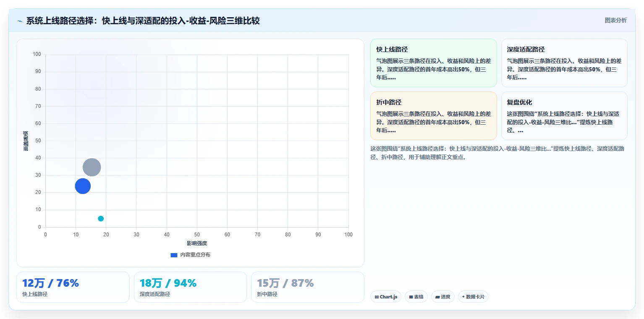This screenshot has width=644, height=319.
Task: Click the 进度 chip icon
Action: coord(437,297)
